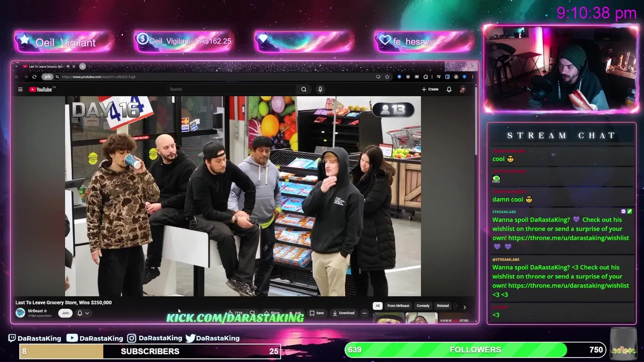644x362 pixels.
Task: Open the second throne.me wishlist link in chat
Action: click(569, 286)
